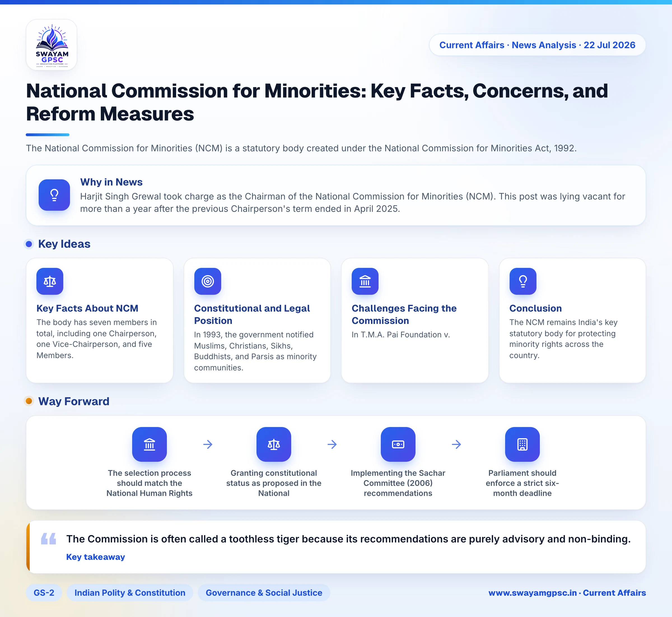The height and width of the screenshot is (617, 672).
Task: Click the Current Affairs News Analysis date badge
Action: pos(537,45)
